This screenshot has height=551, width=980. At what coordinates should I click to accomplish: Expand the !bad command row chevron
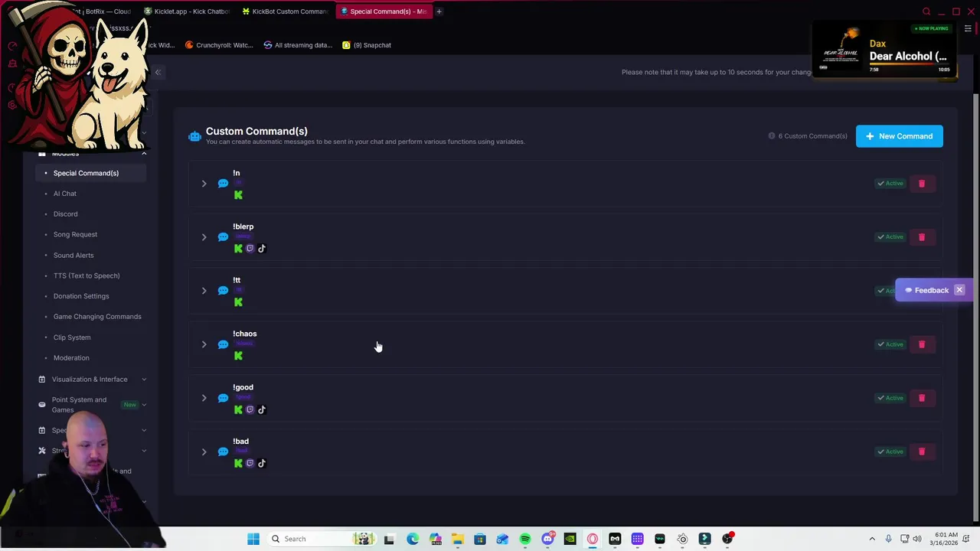click(x=204, y=452)
